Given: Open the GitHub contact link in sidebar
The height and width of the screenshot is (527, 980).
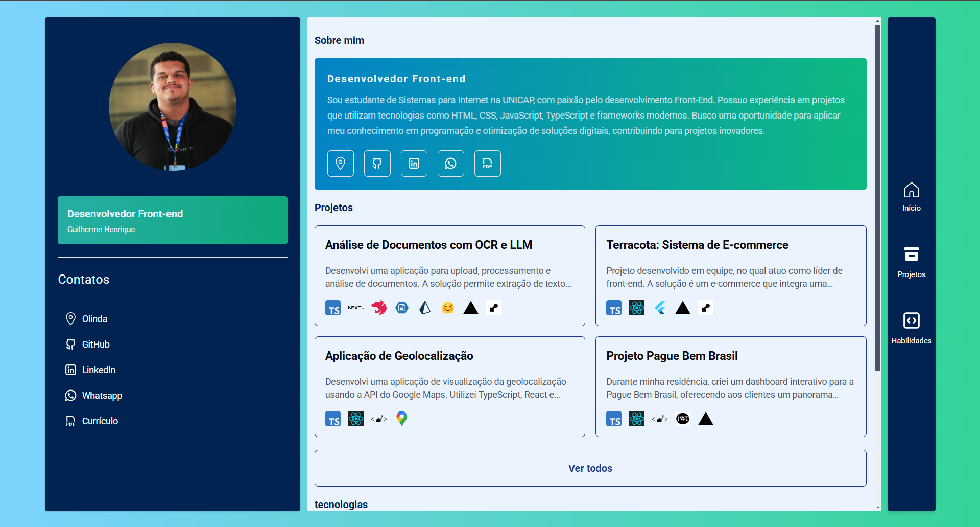Looking at the screenshot, I should 95,345.
